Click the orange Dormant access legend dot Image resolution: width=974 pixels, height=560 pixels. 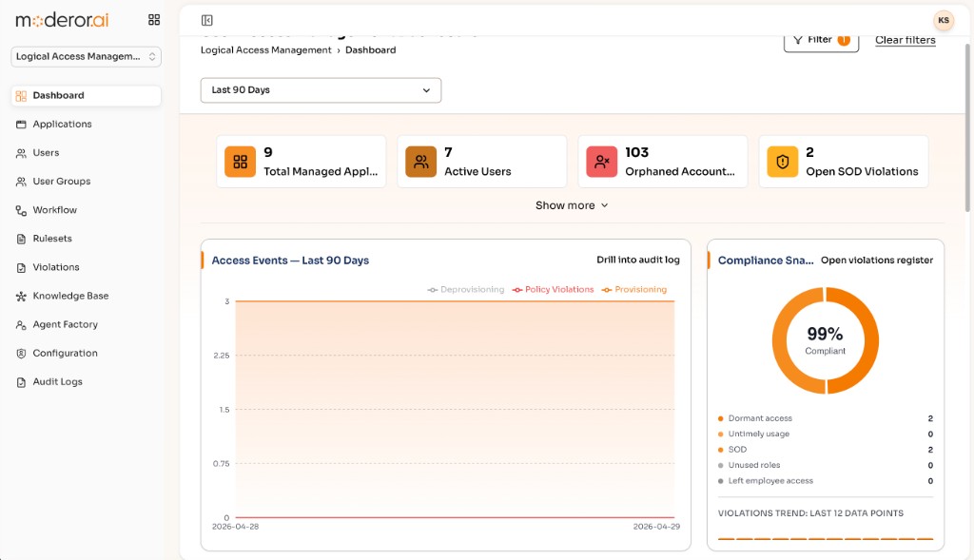pyautogui.click(x=721, y=418)
